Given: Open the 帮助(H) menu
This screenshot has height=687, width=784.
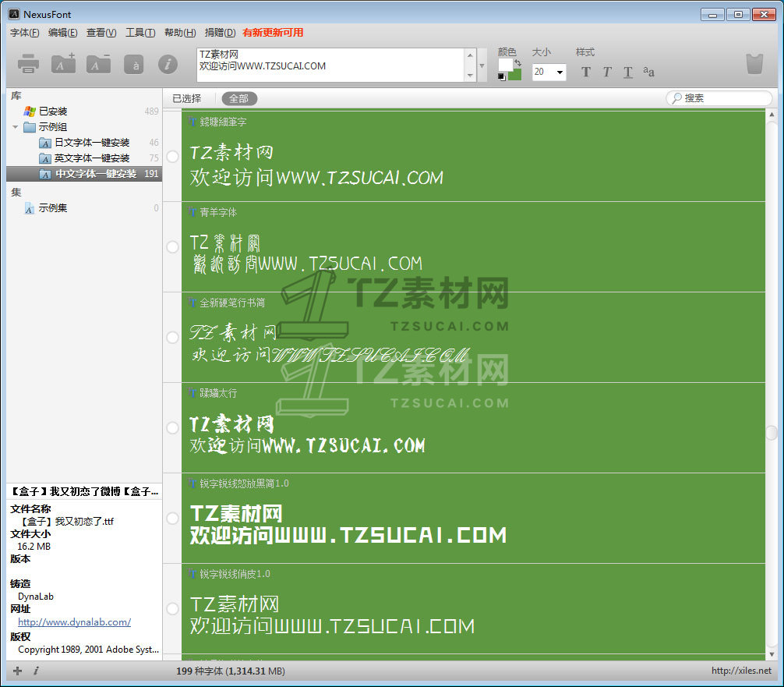Looking at the screenshot, I should coord(180,33).
